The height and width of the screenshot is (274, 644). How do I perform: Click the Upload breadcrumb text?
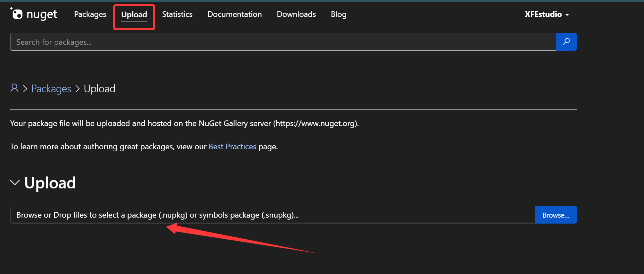point(100,89)
